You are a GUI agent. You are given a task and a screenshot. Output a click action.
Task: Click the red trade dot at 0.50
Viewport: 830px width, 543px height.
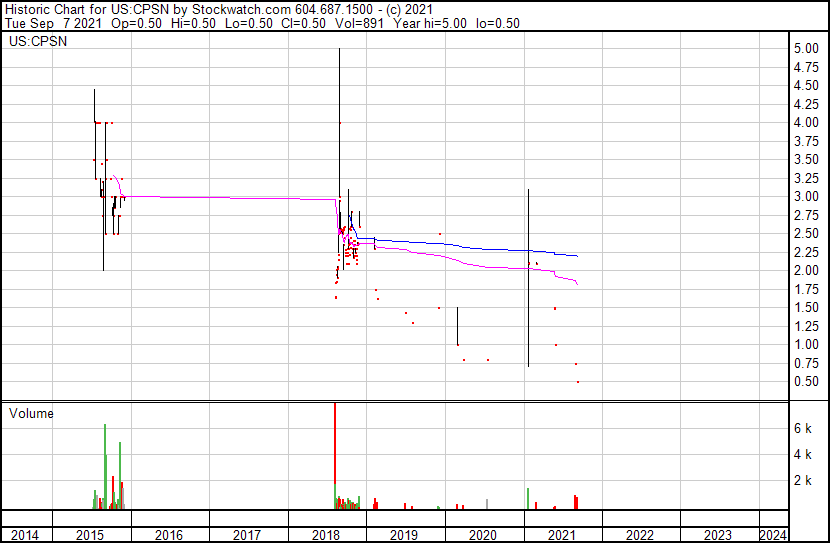pos(578,382)
